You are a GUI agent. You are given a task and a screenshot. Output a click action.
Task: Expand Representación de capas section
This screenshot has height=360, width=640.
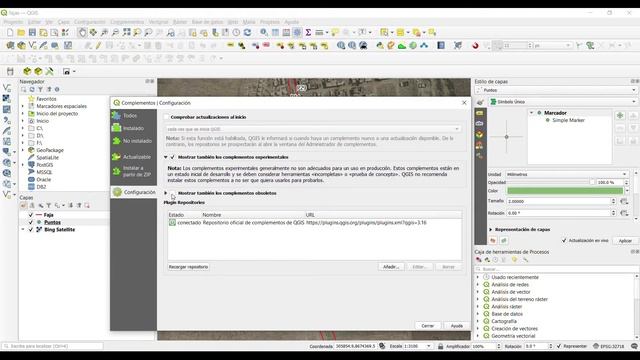(491, 229)
